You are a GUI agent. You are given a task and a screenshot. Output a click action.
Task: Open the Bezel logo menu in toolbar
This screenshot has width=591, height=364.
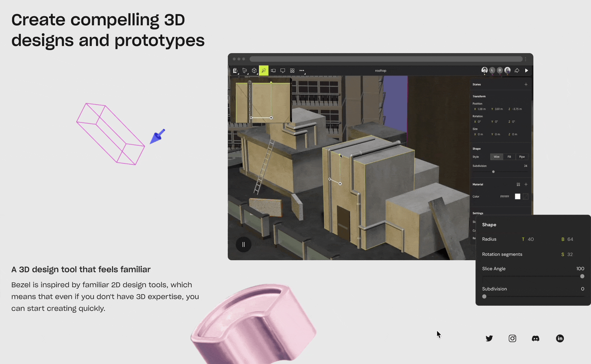[235, 71]
